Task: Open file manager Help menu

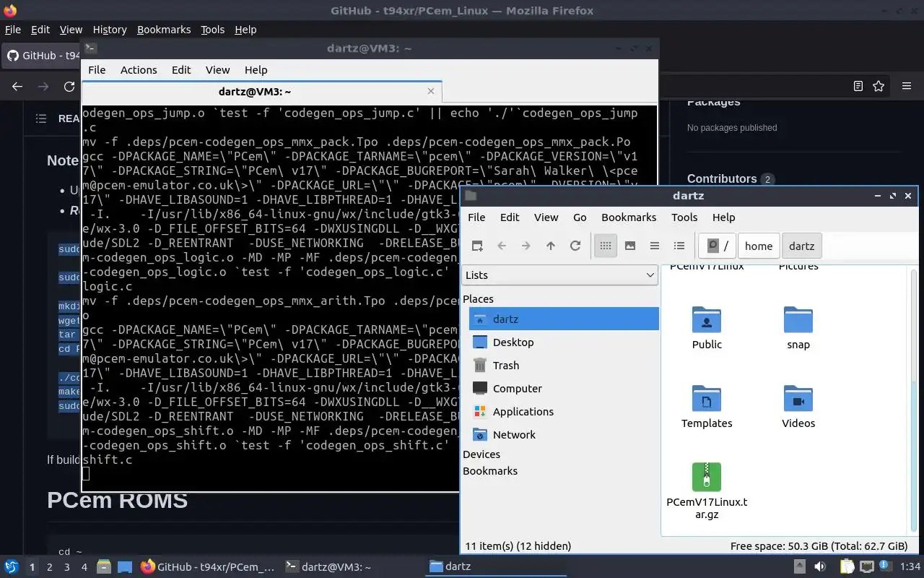Action: [x=723, y=217]
